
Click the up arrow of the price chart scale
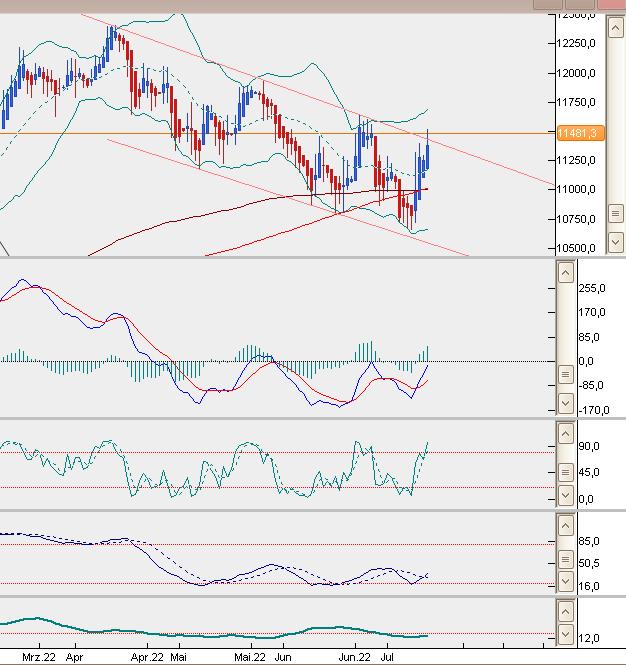615,28
